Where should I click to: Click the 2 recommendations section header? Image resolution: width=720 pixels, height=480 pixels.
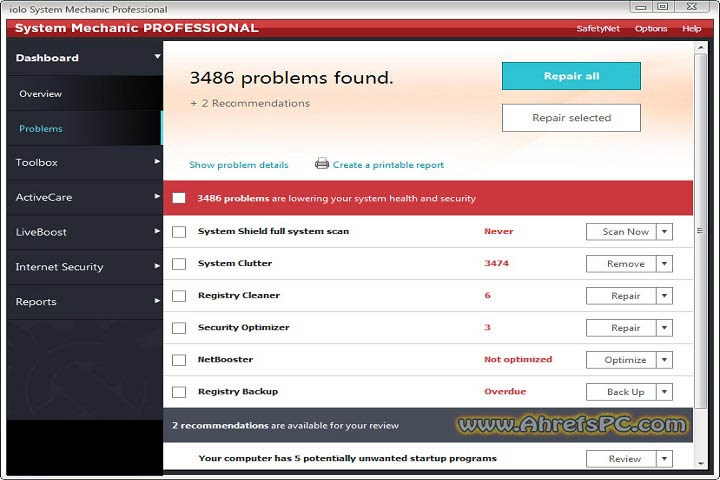coord(428,425)
